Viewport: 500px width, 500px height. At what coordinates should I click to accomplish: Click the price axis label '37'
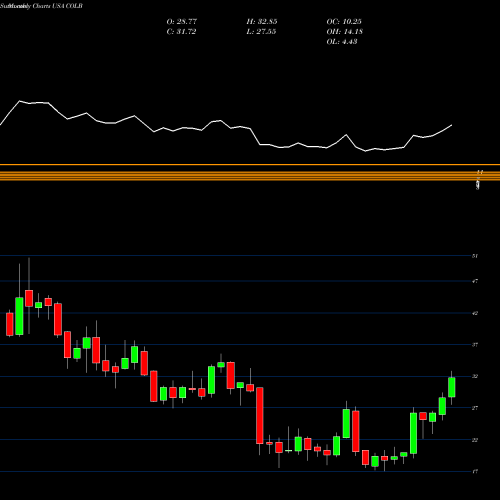[475, 345]
